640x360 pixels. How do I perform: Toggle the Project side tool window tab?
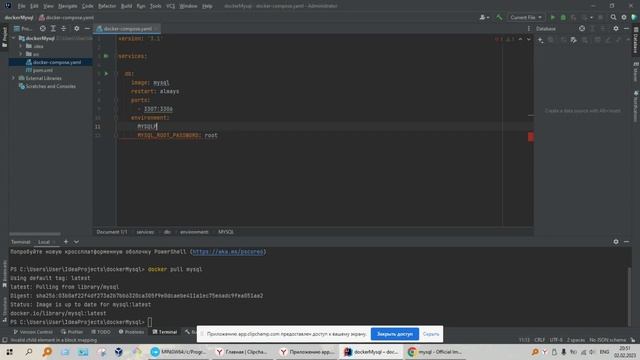coord(4,37)
